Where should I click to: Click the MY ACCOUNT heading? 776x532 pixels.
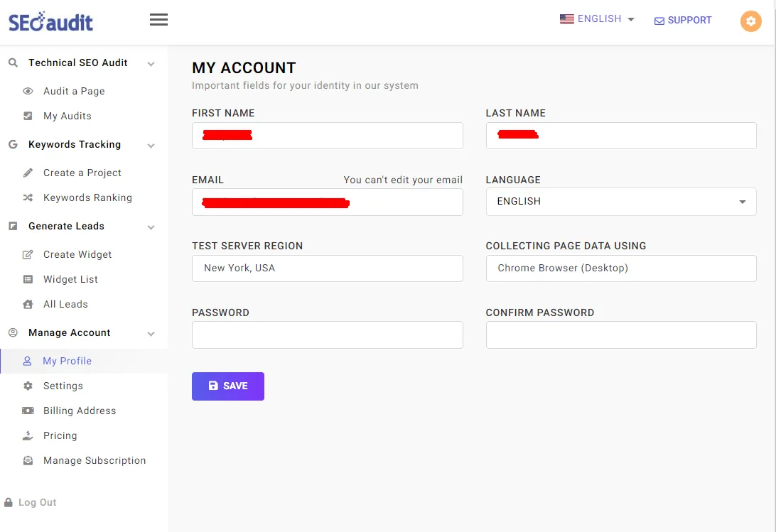pyautogui.click(x=244, y=67)
